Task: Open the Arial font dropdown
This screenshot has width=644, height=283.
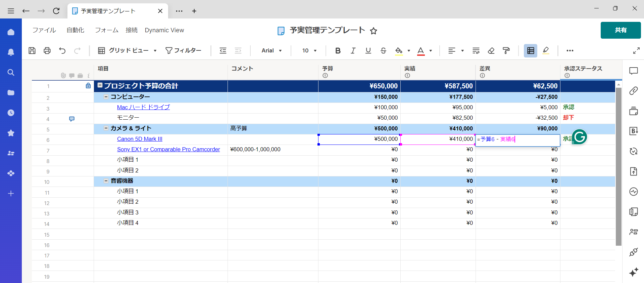Action: [271, 50]
